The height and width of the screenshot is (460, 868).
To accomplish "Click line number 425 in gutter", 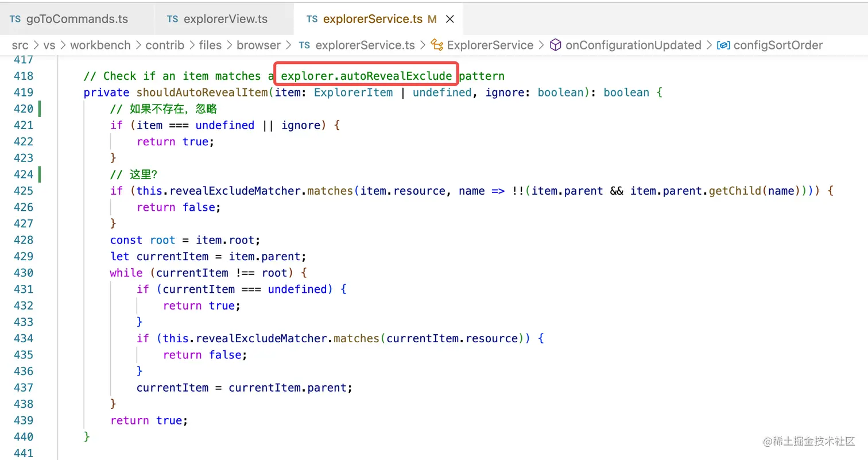I will click(23, 191).
